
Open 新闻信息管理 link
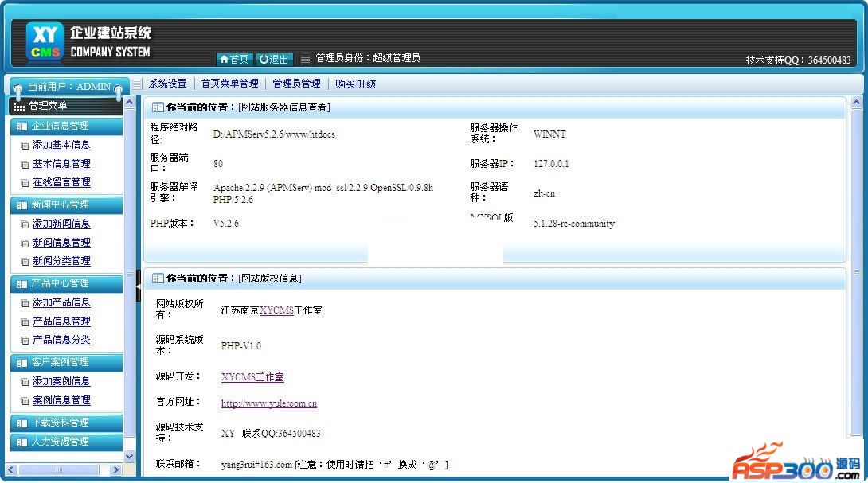(61, 243)
